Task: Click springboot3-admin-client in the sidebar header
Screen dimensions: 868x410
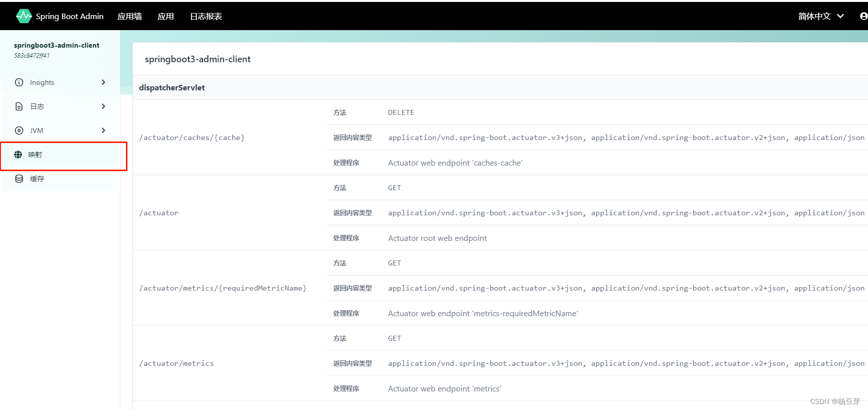Action: tap(57, 45)
